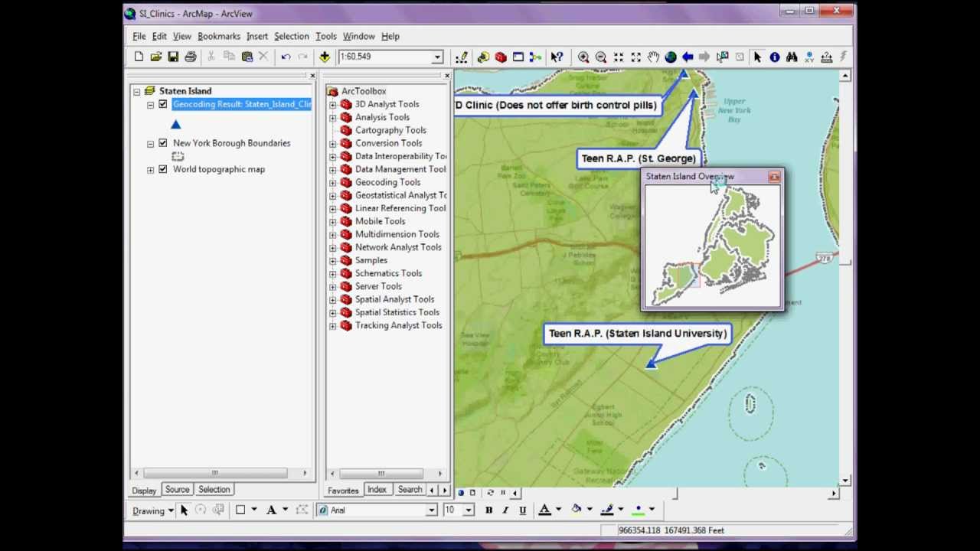Click the Staten Island Overview map thumbnail
Image resolution: width=980 pixels, height=551 pixels.
tap(712, 246)
